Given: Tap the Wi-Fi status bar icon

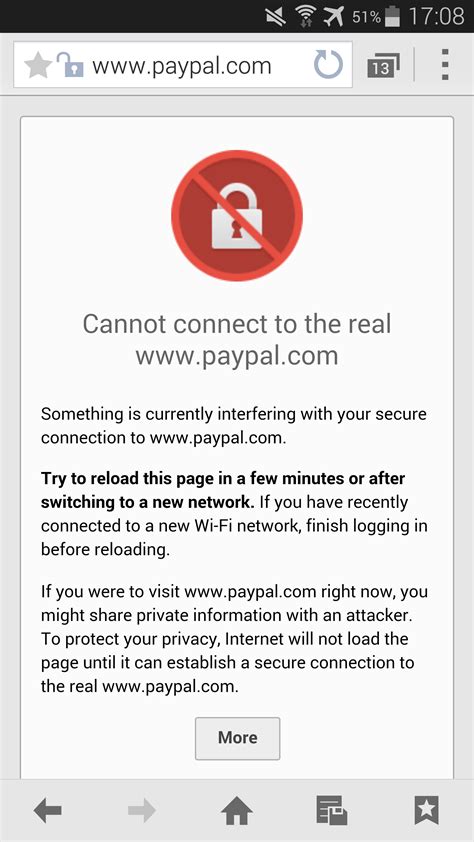Looking at the screenshot, I should tap(306, 16).
